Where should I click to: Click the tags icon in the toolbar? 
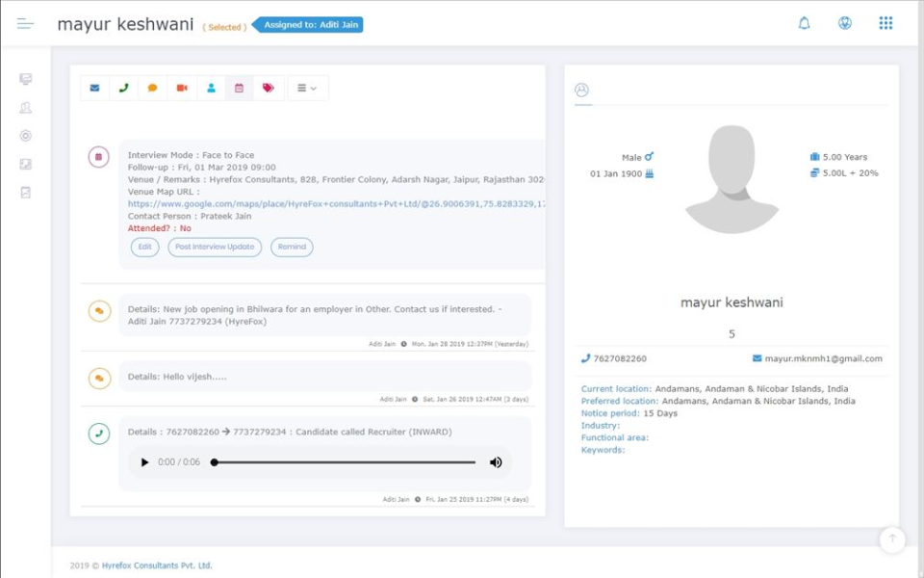click(269, 88)
